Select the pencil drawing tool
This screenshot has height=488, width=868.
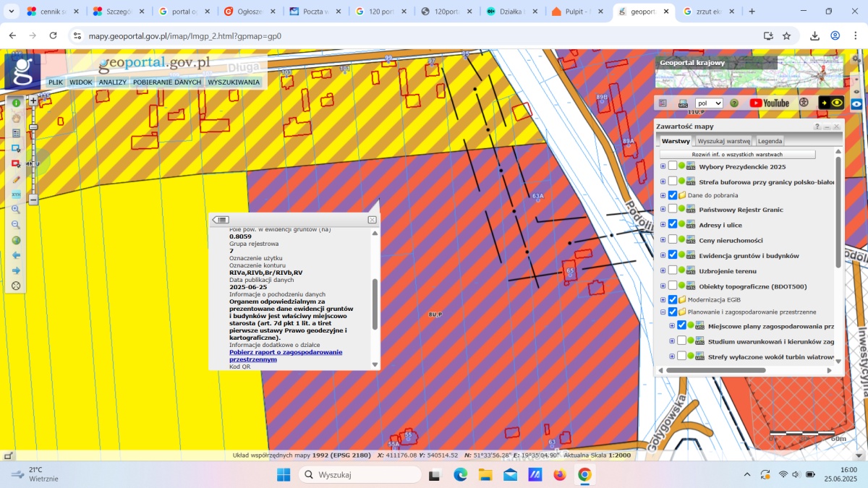coord(16,179)
